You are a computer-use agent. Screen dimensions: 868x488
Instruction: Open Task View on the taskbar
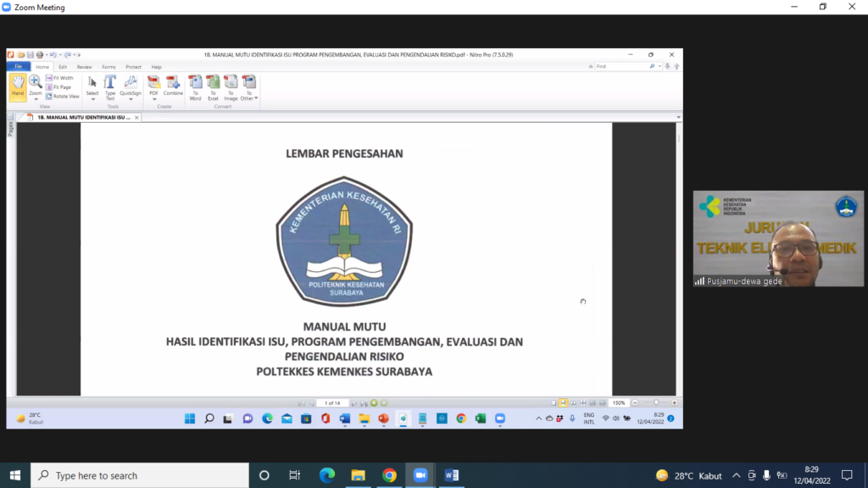click(294, 475)
